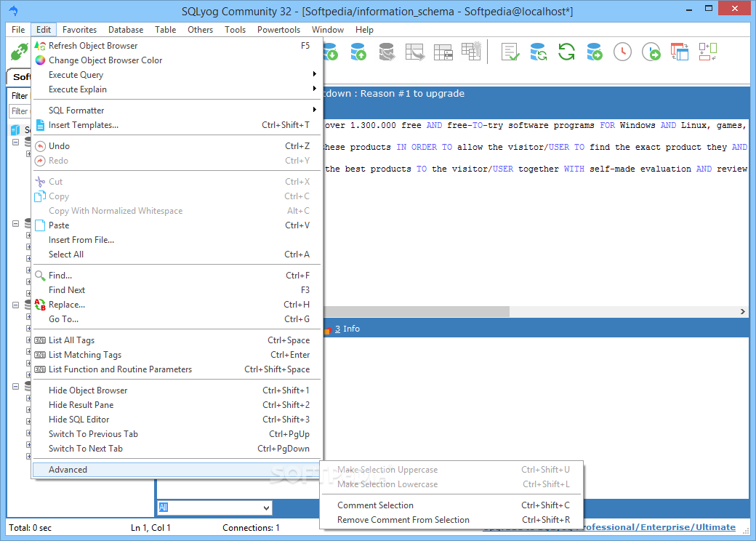
Task: Click the green circular sync arrows icon
Action: pos(566,52)
